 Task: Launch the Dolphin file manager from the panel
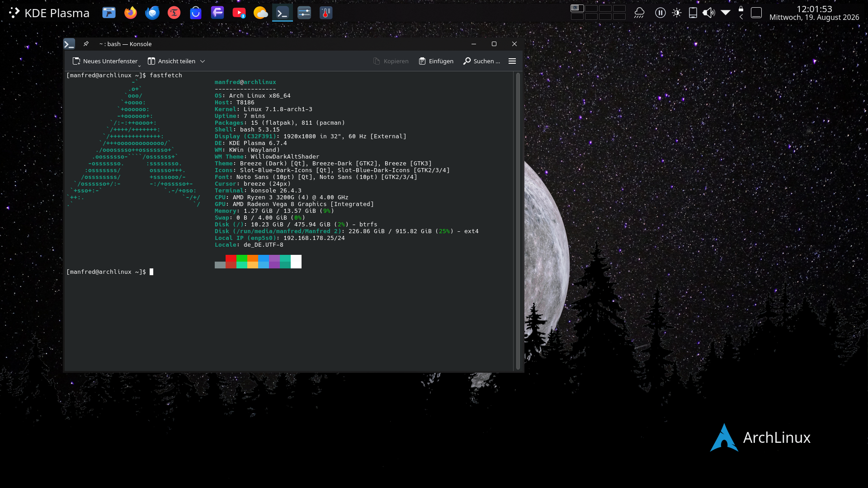(109, 13)
